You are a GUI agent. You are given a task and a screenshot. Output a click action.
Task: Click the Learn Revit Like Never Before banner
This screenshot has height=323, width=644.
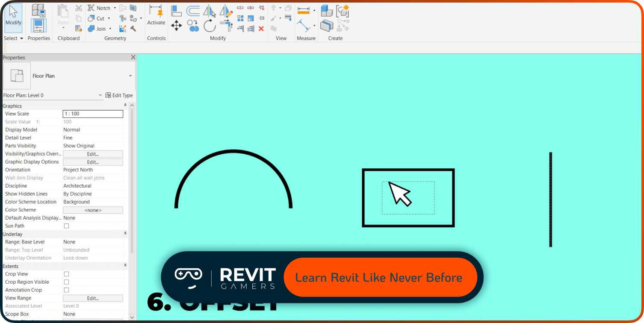(x=380, y=277)
